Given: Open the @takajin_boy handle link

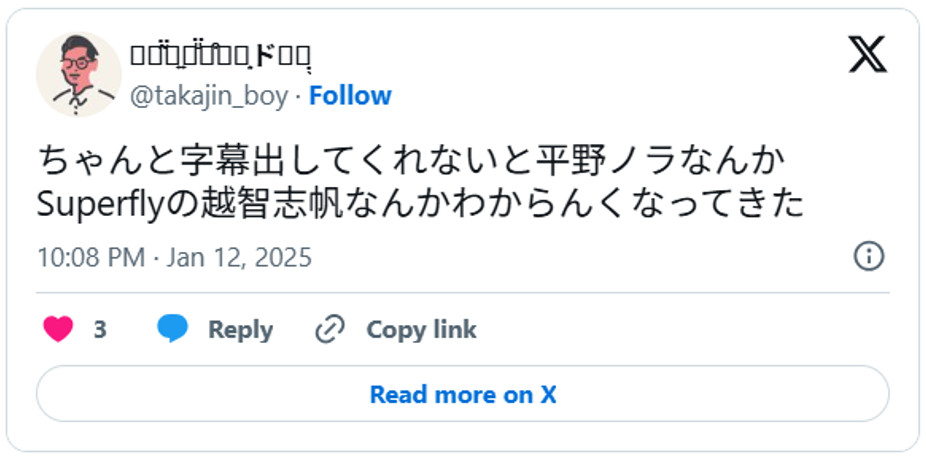Looking at the screenshot, I should [x=209, y=96].
